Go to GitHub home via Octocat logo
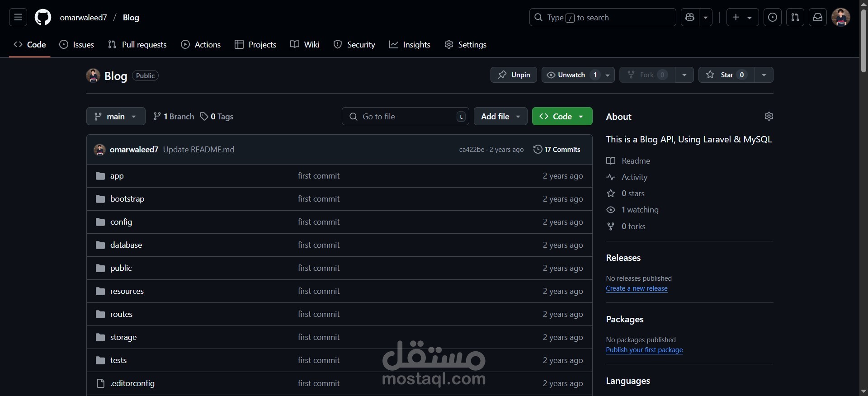Screen dimensions: 868x396 (x=43, y=18)
